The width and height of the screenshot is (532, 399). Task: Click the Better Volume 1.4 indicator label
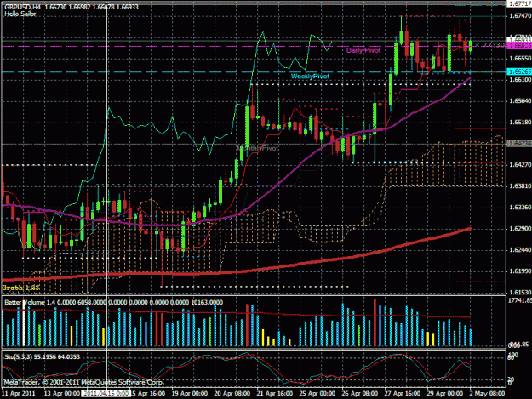30,302
